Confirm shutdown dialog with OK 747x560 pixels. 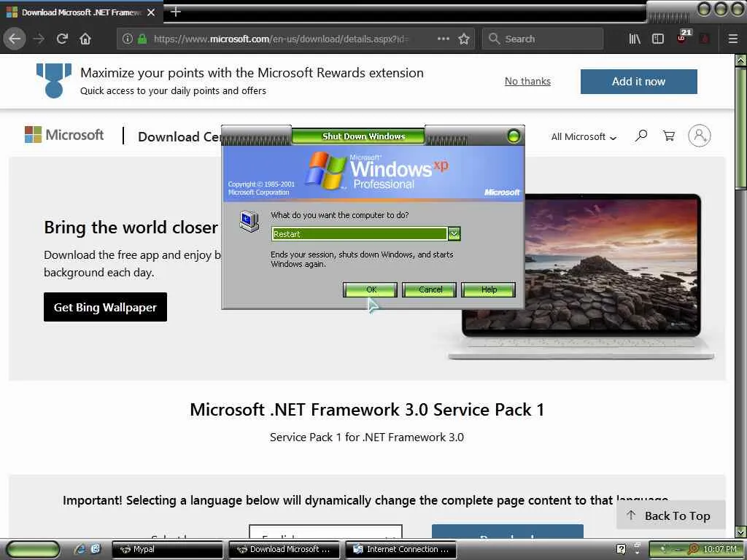tap(370, 289)
